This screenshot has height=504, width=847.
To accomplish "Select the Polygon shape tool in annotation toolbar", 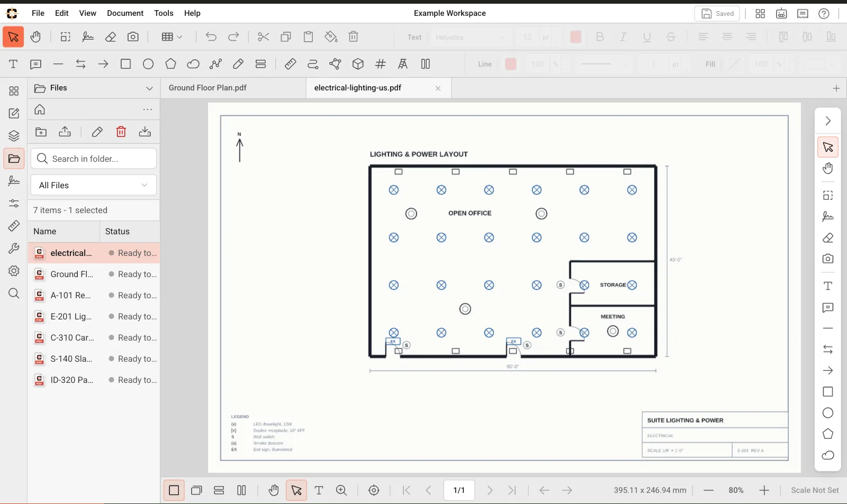I will click(170, 64).
